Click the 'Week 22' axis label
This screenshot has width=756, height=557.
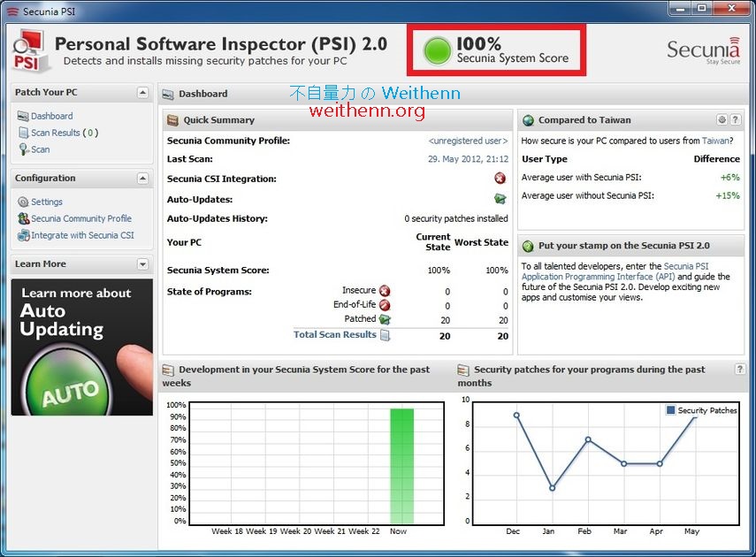pyautogui.click(x=364, y=531)
